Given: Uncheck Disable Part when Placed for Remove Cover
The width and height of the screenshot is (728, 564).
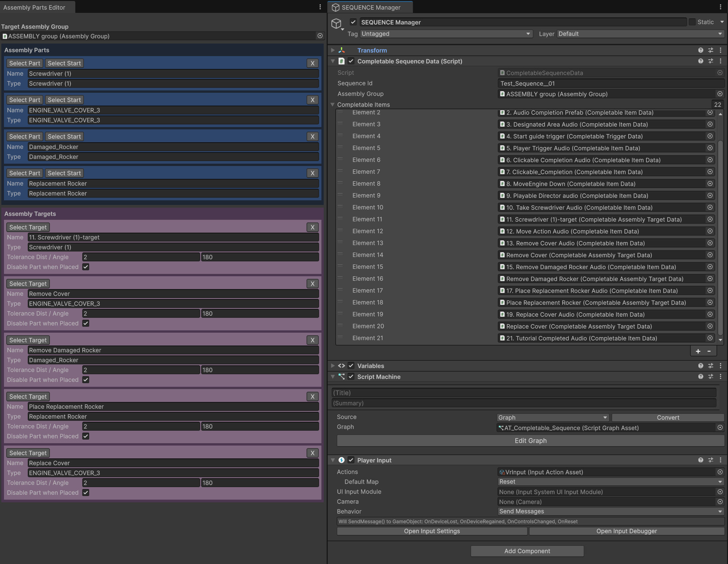Looking at the screenshot, I should [x=86, y=323].
